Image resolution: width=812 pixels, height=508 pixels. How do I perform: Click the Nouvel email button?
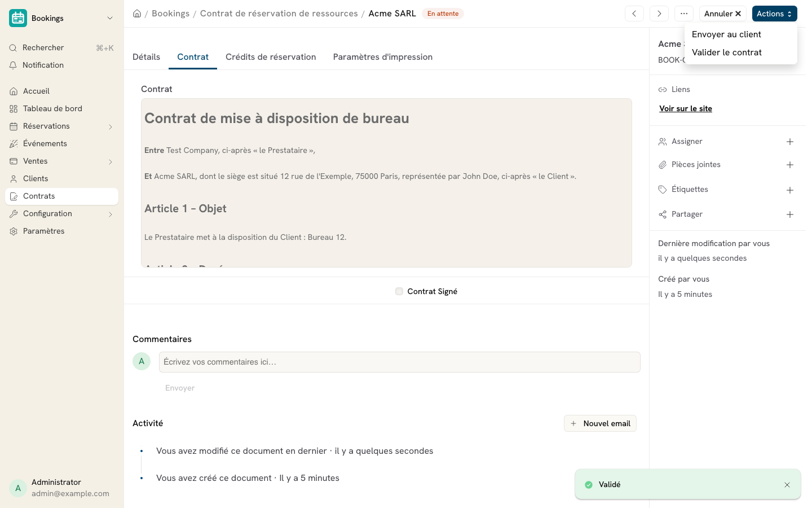(x=600, y=423)
